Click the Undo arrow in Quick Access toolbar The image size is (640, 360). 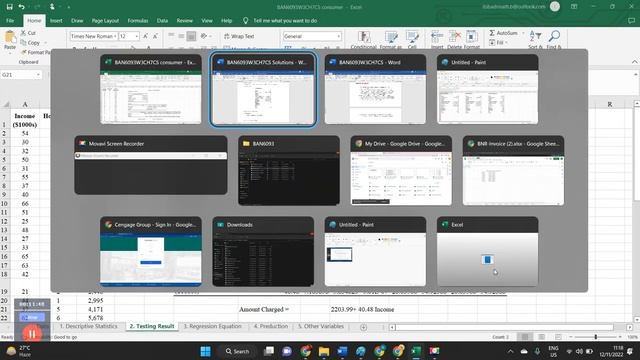coord(22,7)
